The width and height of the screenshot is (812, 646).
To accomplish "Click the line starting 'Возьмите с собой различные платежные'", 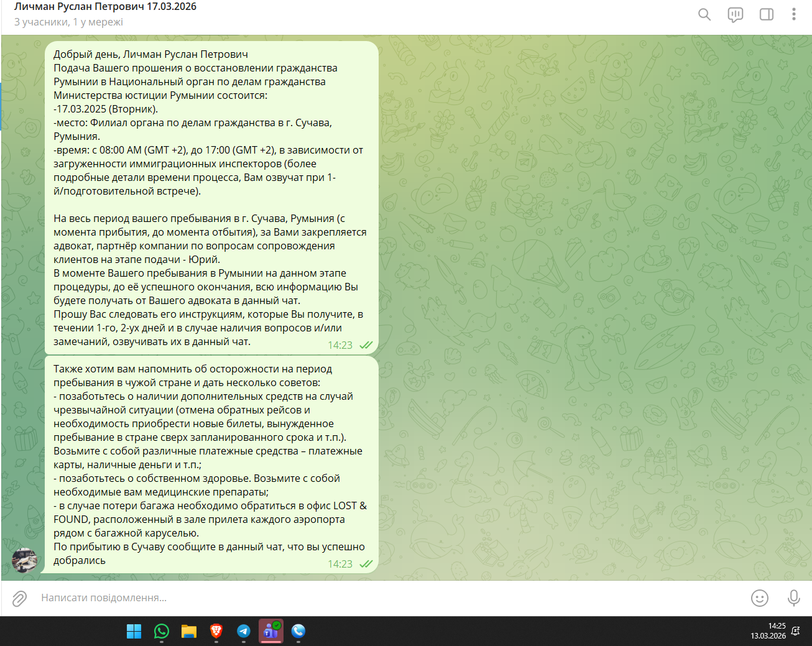I will pos(208,451).
